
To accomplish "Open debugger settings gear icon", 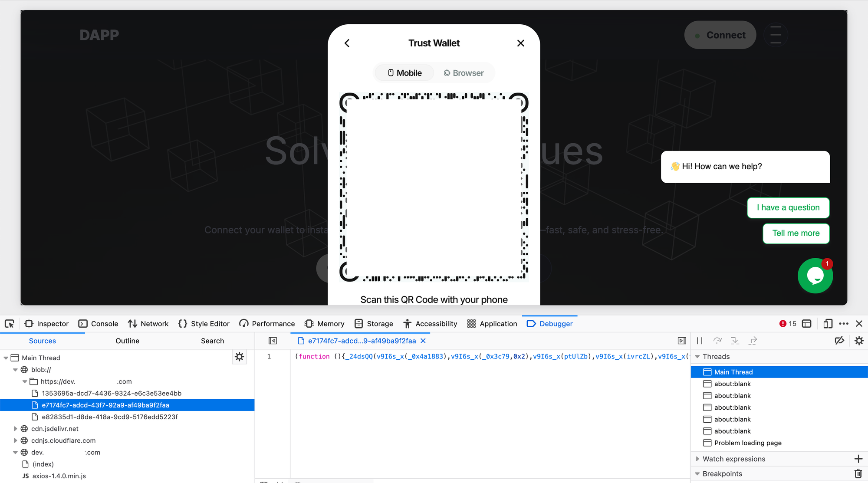I will (x=859, y=341).
